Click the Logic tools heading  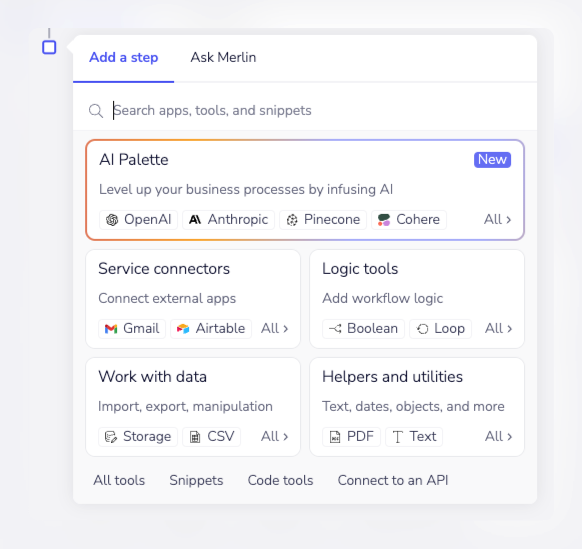coord(360,269)
